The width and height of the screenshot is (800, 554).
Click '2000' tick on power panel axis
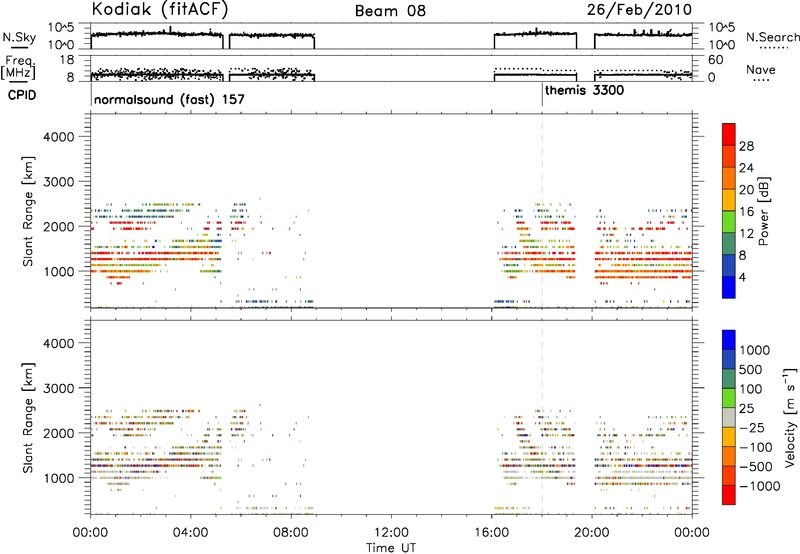coord(59,226)
